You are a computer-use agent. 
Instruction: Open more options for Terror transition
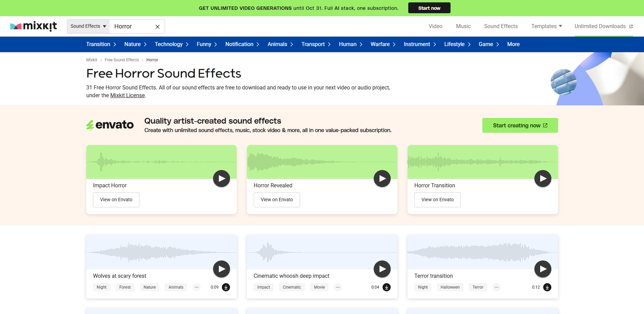click(x=496, y=287)
